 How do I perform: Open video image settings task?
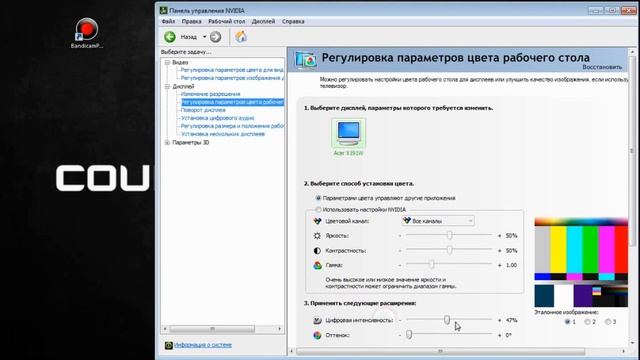232,78
